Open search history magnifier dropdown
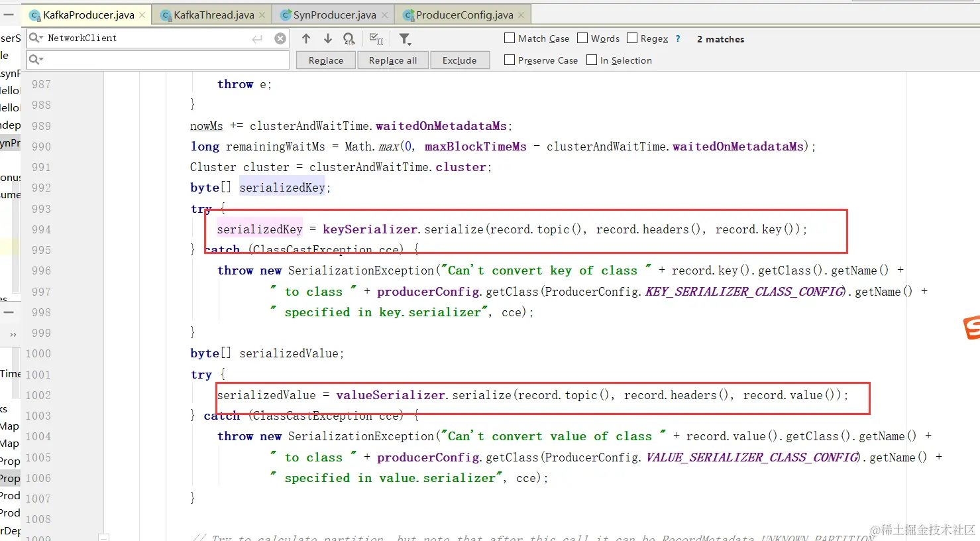980x541 pixels. (x=36, y=38)
